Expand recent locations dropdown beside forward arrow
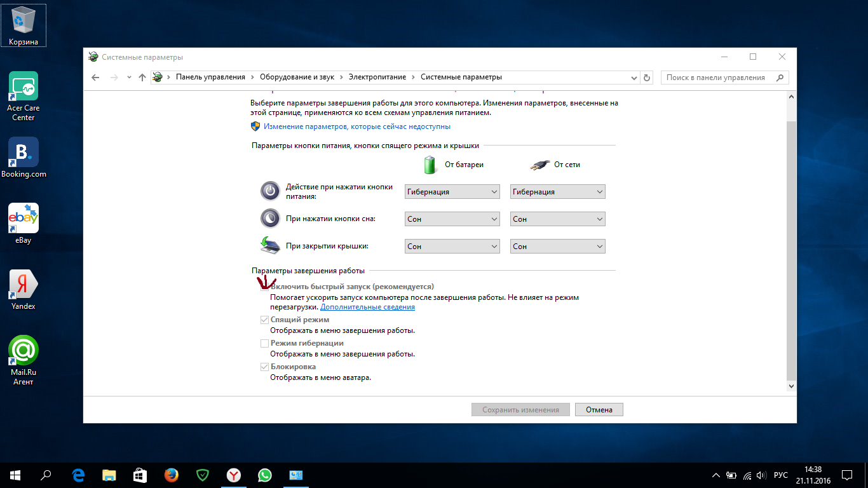 click(129, 78)
